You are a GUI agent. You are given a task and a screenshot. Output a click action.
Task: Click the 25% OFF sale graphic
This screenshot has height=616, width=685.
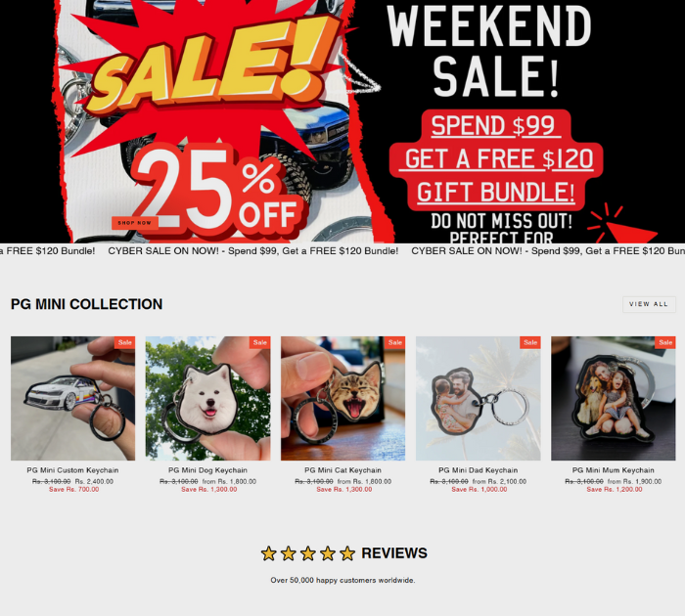[218, 190]
